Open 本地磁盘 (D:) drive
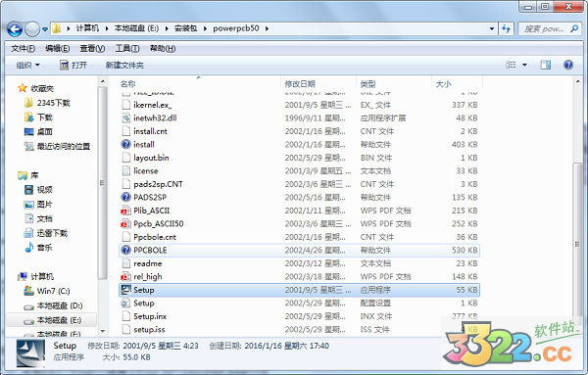The width and height of the screenshot is (588, 375). (x=53, y=305)
